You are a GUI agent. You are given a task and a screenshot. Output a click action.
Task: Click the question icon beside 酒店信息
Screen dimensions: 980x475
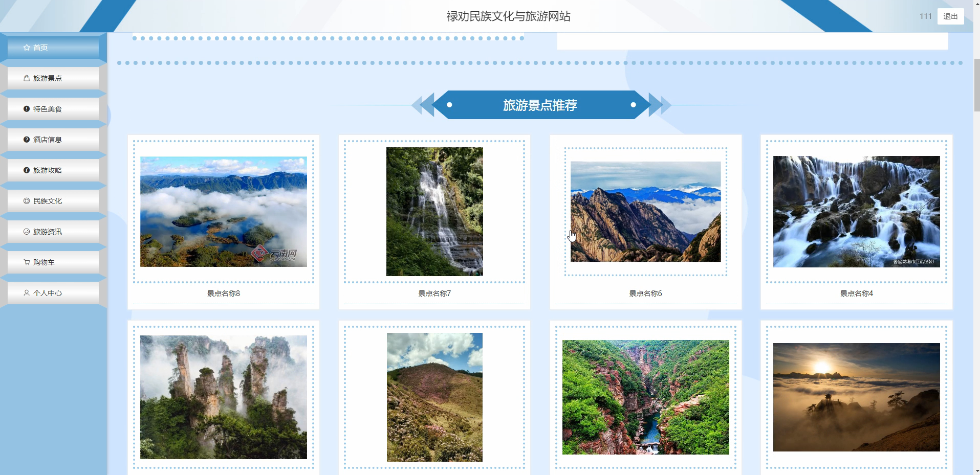[27, 140]
